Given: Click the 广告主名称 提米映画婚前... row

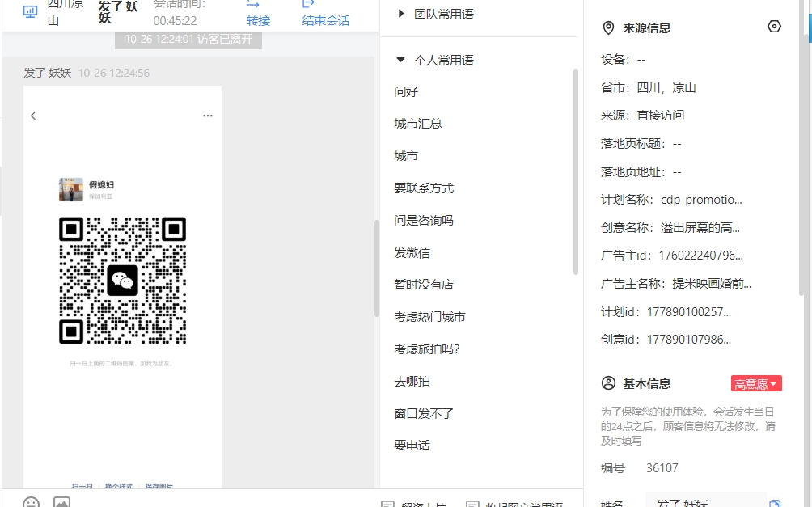Looking at the screenshot, I should tap(676, 284).
